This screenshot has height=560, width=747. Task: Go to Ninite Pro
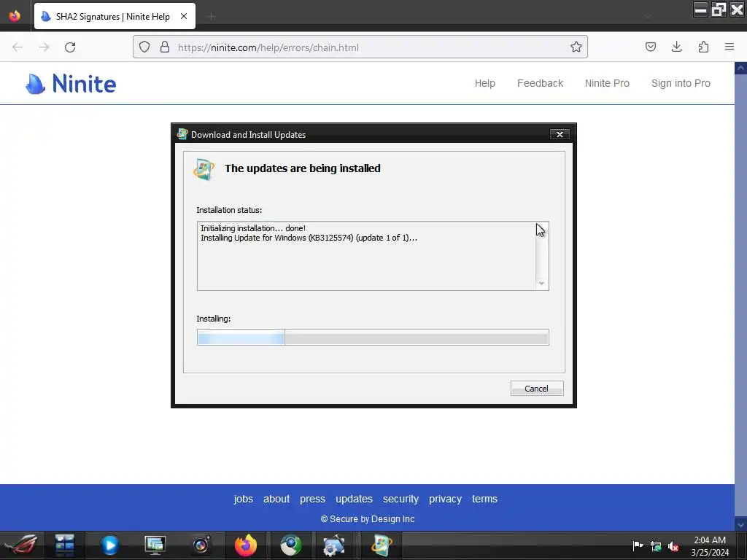coord(607,83)
